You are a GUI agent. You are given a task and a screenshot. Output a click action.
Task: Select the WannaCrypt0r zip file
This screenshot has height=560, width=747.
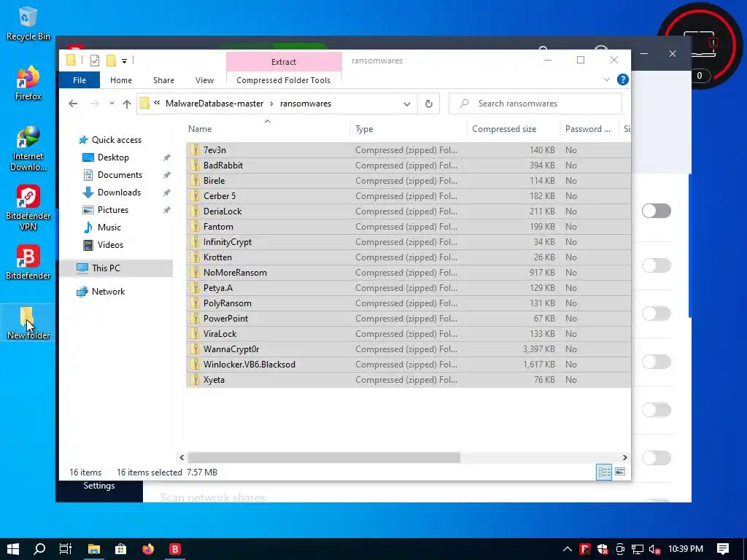click(x=409, y=349)
